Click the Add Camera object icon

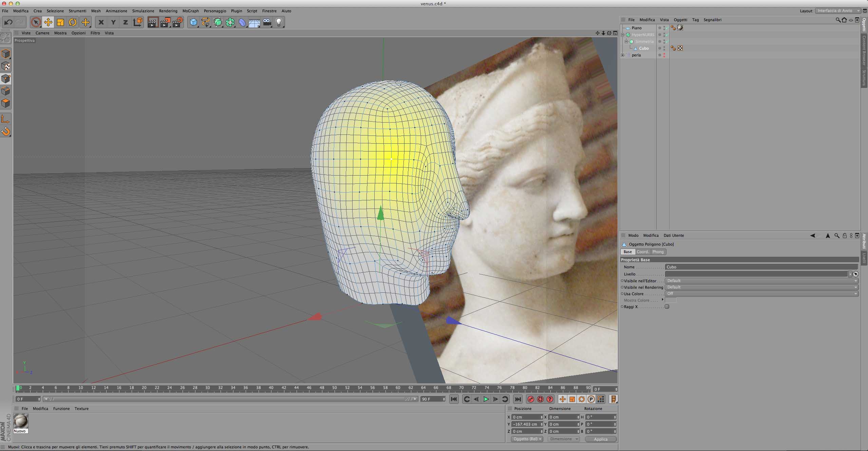click(267, 22)
